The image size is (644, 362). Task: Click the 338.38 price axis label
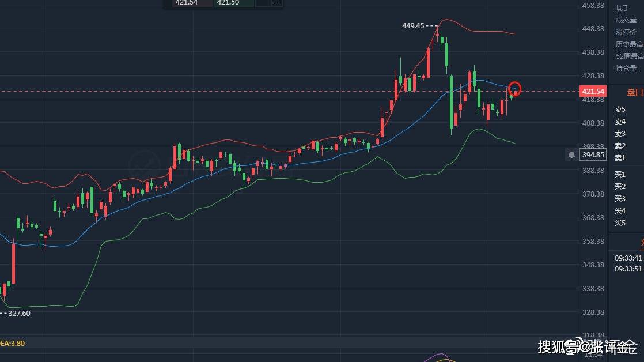pos(593,288)
